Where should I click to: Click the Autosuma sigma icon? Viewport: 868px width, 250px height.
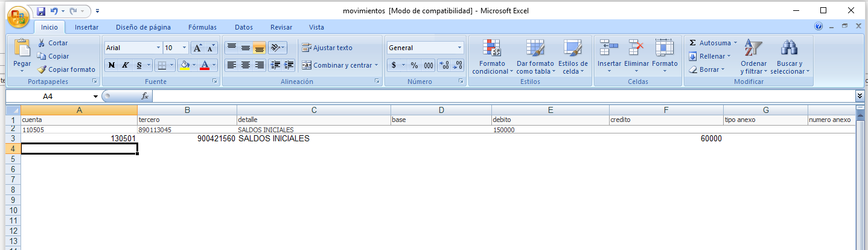click(x=693, y=43)
